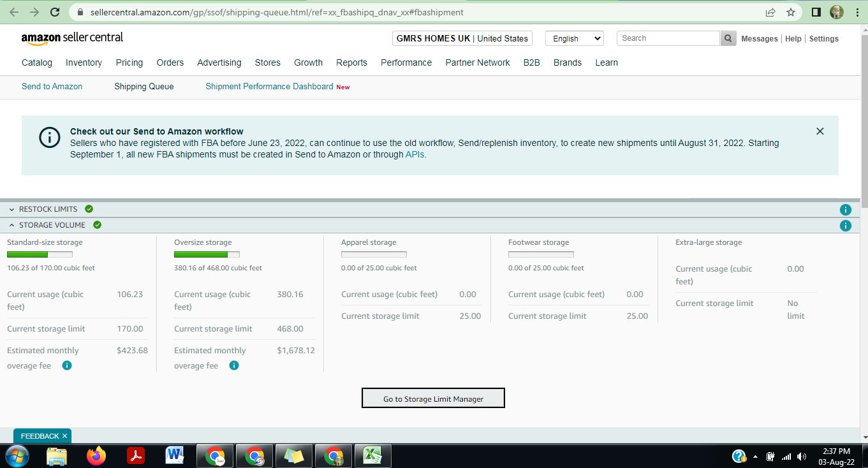Open the Inventory menu
The height and width of the screenshot is (468, 868).
84,62
